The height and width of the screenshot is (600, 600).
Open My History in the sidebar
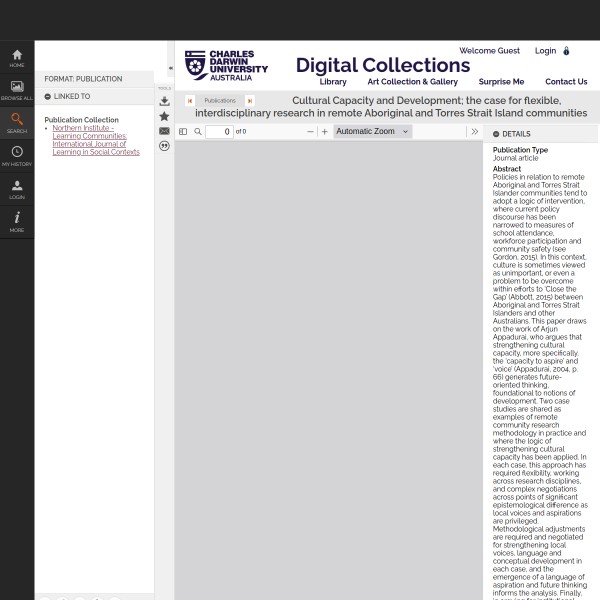(x=17, y=155)
